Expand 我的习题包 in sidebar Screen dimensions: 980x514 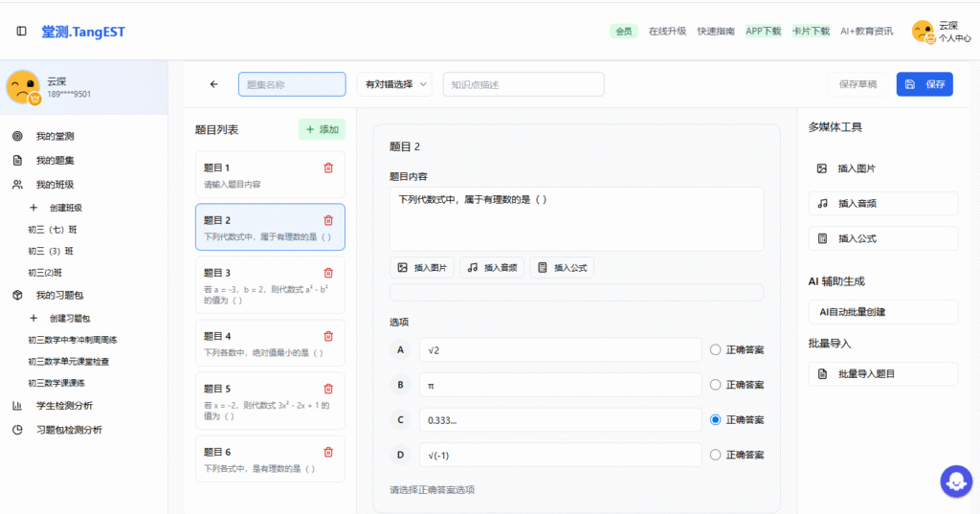[x=60, y=295]
